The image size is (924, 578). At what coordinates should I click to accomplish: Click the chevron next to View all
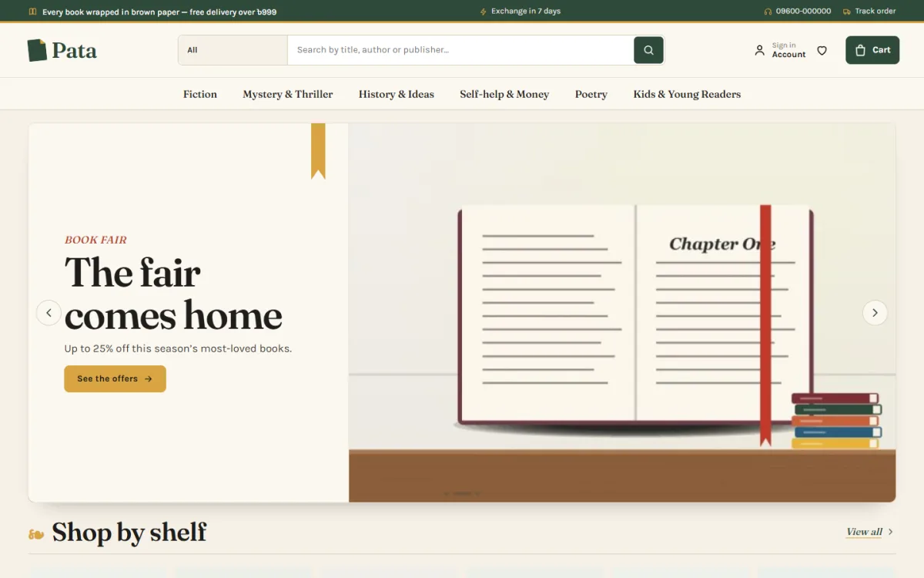[891, 532]
